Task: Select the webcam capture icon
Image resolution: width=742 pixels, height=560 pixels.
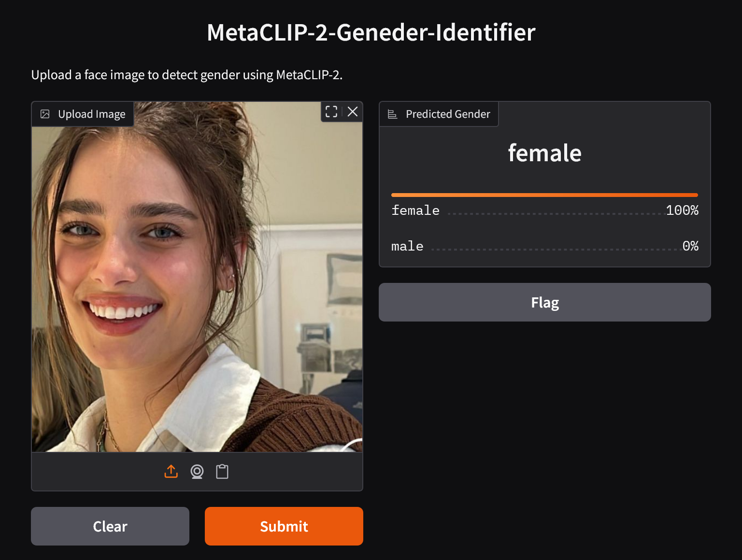Action: click(197, 472)
